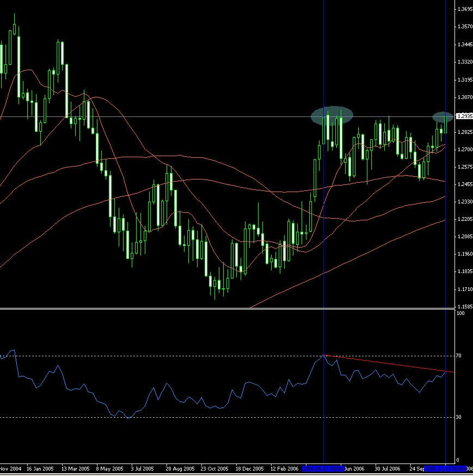
Task: Select the Jun 2006 date label
Action: (x=354, y=469)
